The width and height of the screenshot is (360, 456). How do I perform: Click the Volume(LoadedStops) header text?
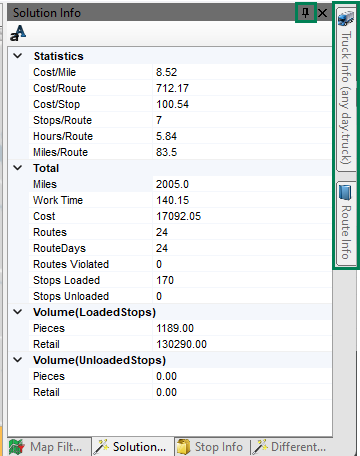(94, 312)
